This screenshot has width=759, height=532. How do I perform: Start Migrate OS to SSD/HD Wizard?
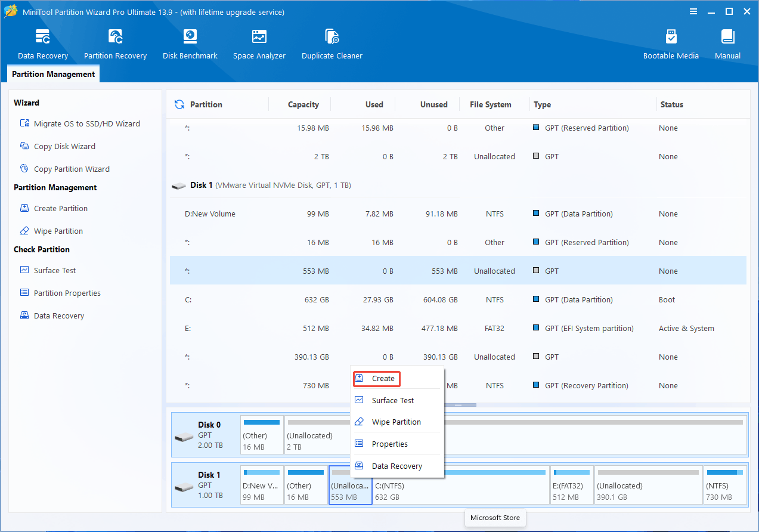click(x=80, y=123)
